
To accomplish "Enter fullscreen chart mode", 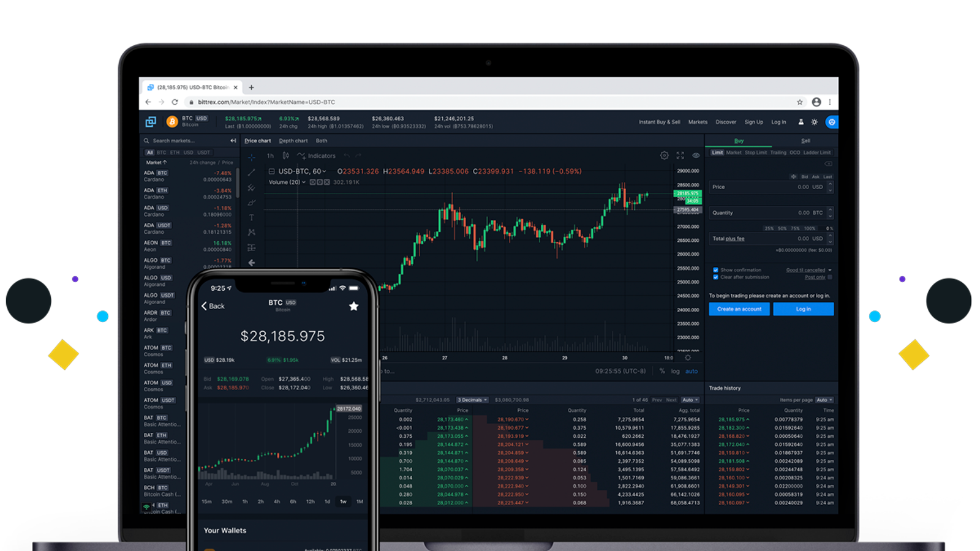I will click(x=680, y=156).
